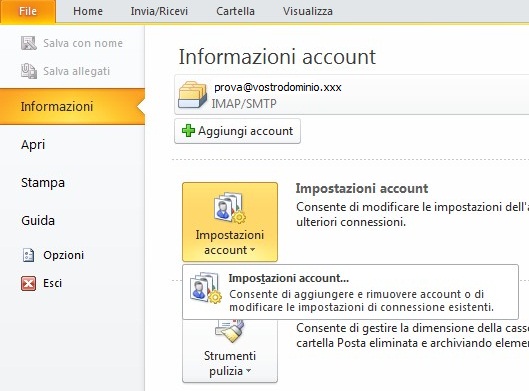Click the Strumenti pulizia broom icon
The height and width of the screenshot is (391, 529).
pos(230,331)
